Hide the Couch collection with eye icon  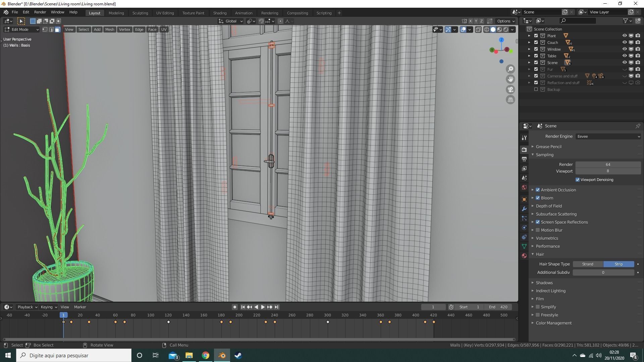(x=624, y=43)
